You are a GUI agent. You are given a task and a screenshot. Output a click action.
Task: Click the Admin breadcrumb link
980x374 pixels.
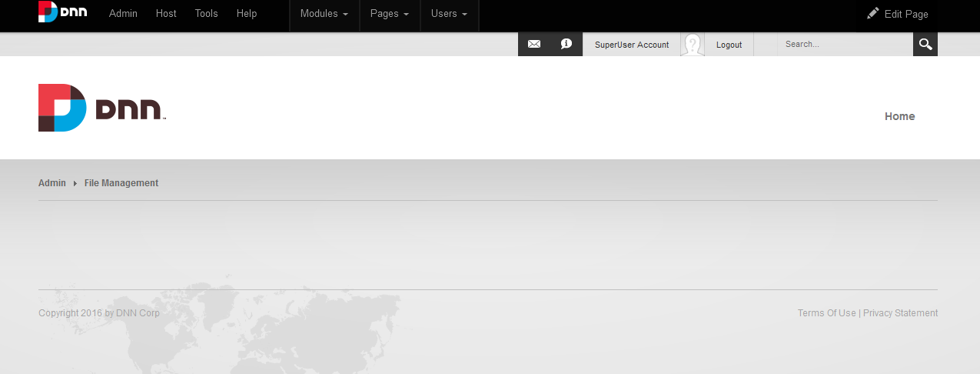tap(52, 183)
